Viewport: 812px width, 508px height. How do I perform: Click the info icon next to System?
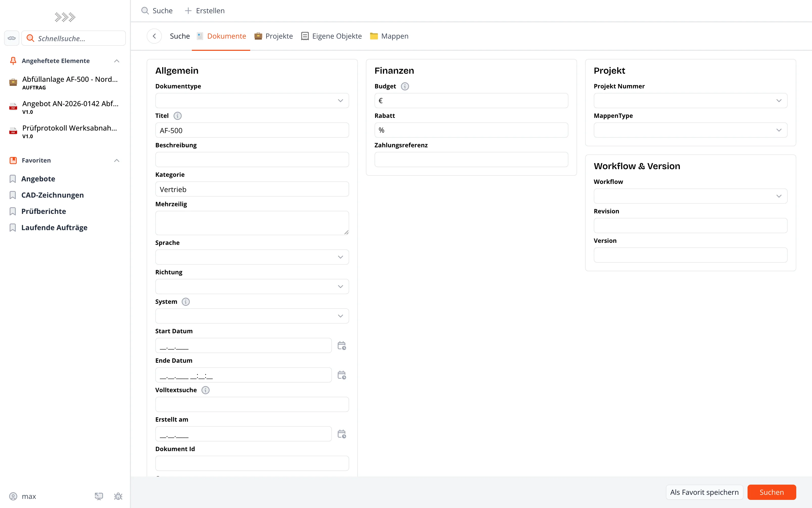(185, 302)
